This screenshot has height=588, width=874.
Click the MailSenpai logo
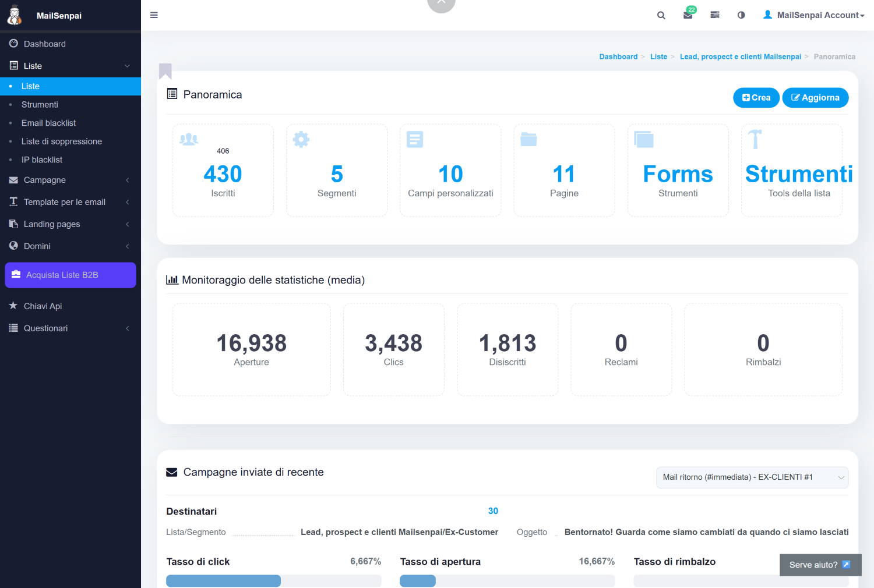click(x=15, y=16)
